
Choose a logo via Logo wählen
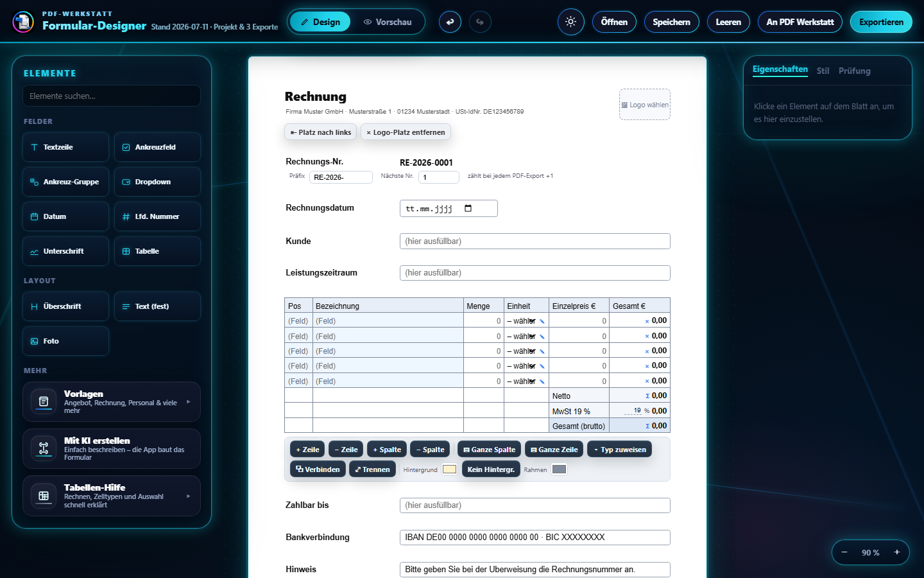(645, 105)
